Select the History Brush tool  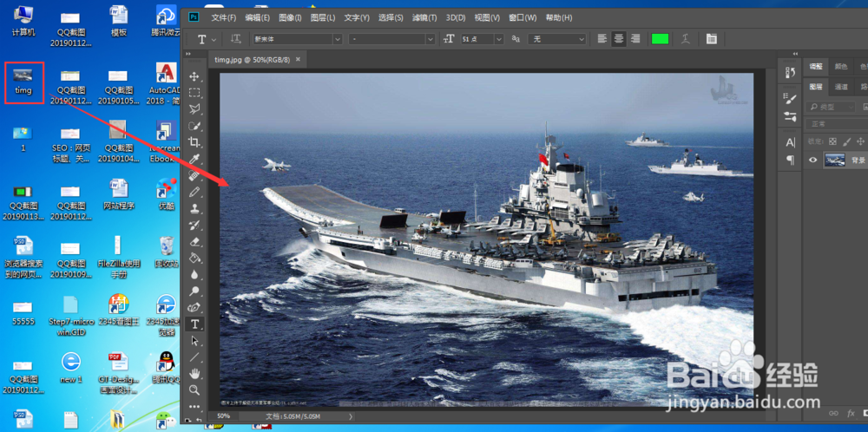[x=194, y=226]
